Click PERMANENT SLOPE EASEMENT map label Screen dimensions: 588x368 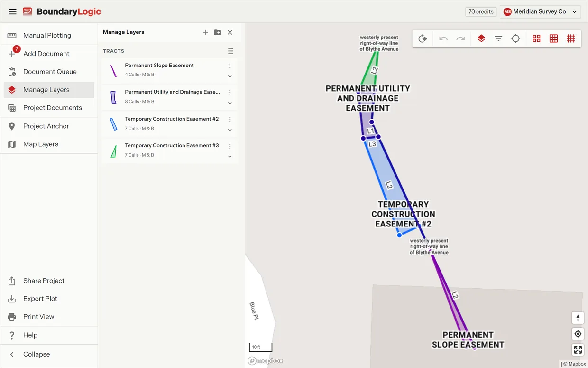click(x=468, y=340)
